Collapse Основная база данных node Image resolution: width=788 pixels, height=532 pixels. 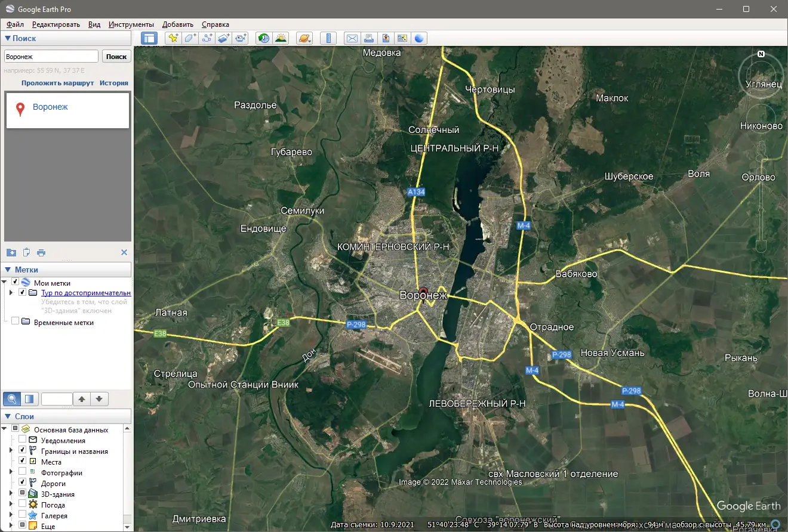point(5,429)
